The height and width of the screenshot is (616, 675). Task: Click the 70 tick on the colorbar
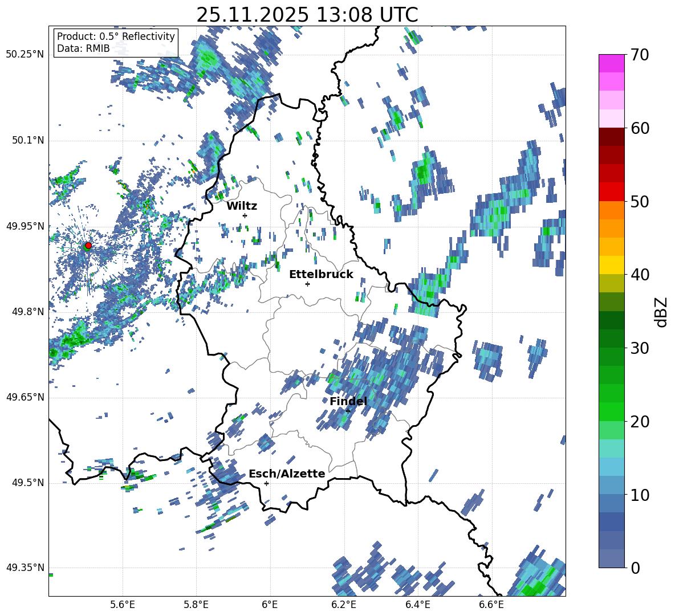click(x=640, y=55)
